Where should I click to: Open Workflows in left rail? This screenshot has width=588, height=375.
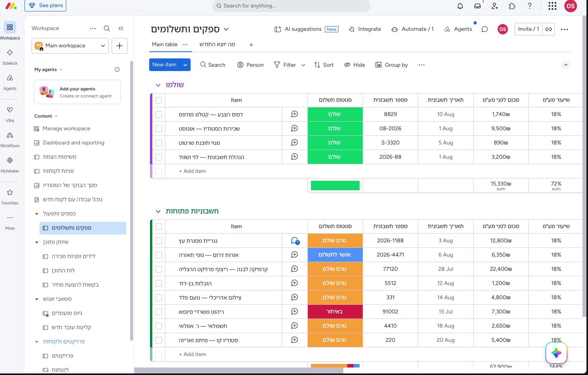pyautogui.click(x=10, y=139)
